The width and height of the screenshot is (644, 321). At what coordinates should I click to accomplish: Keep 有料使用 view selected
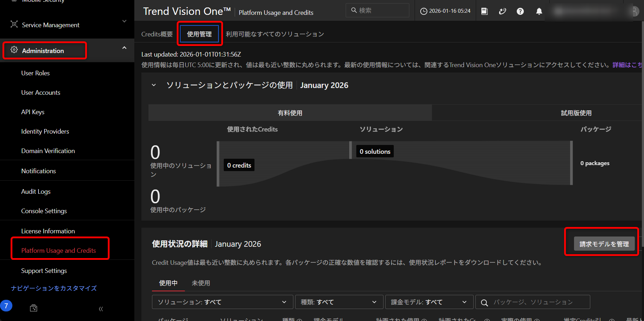[290, 112]
